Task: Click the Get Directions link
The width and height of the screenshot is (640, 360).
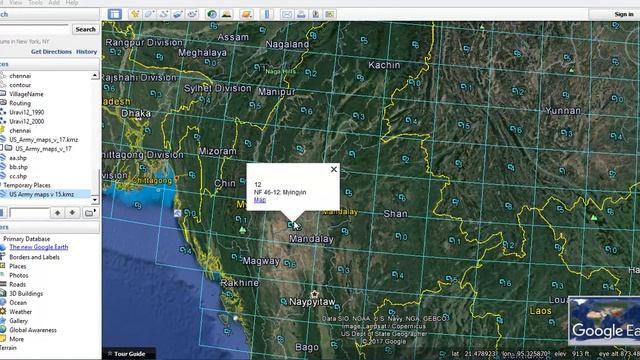Action: (51, 52)
